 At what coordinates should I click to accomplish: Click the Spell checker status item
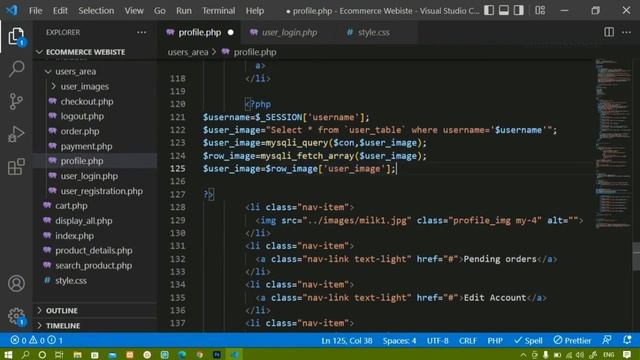pyautogui.click(x=528, y=340)
